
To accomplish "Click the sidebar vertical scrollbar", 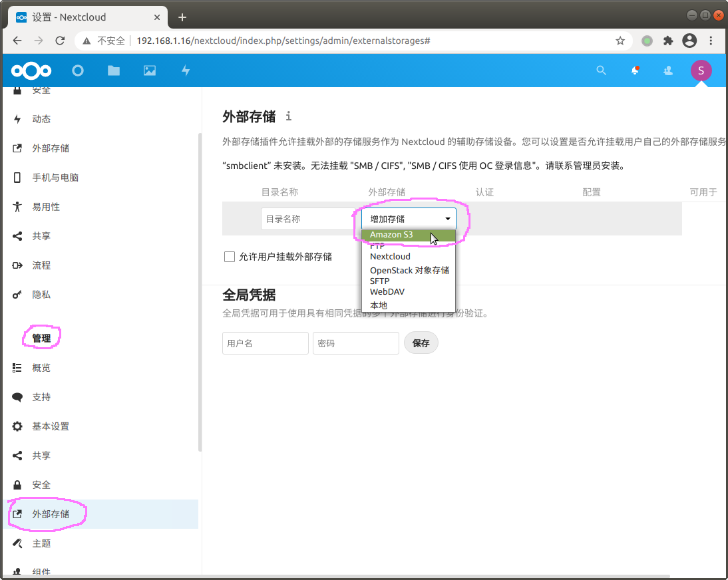I will coord(200,292).
